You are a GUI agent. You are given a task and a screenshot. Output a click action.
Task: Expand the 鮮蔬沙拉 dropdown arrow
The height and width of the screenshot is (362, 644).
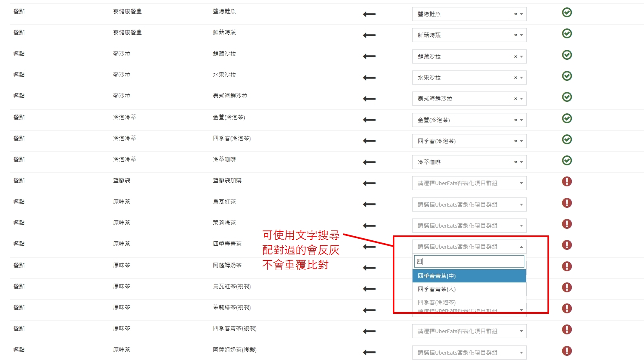521,57
